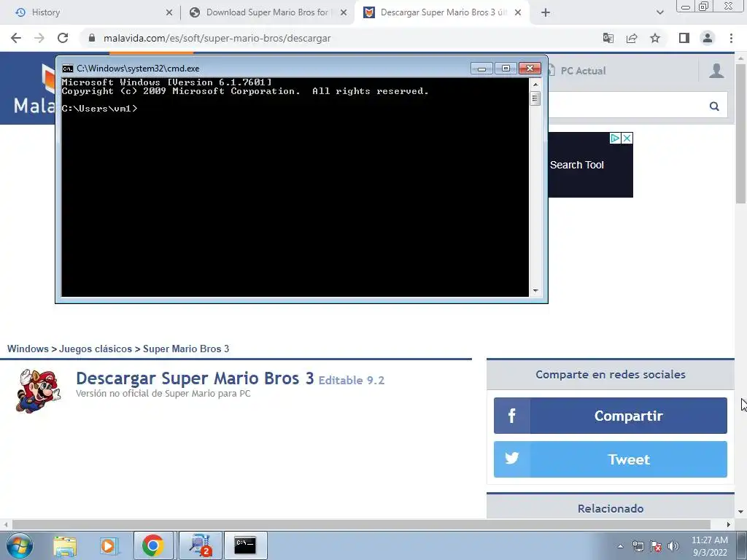Reload the malavida page
Image resolution: width=747 pixels, height=560 pixels.
pos(63,38)
